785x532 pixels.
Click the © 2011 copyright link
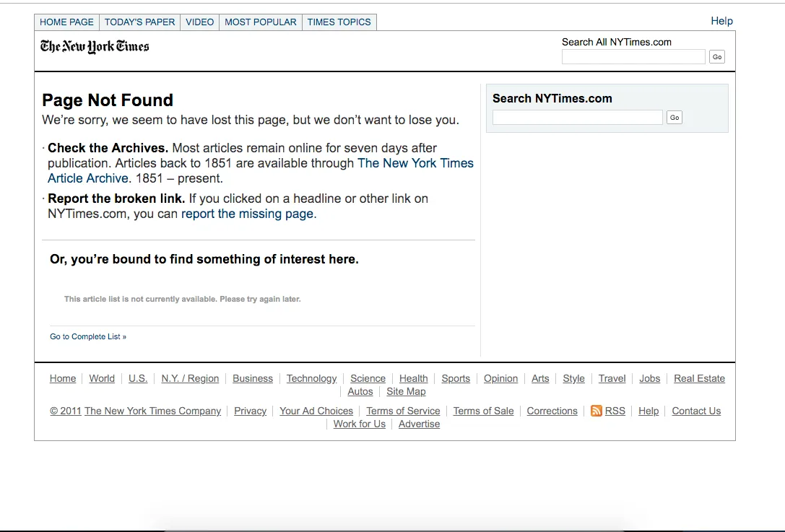[66, 411]
